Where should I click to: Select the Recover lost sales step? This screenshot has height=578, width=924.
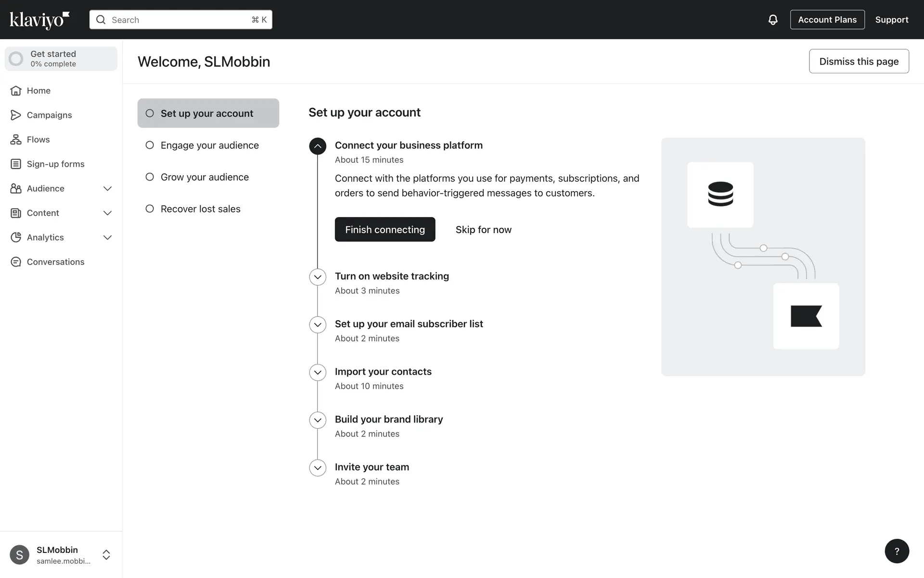(x=200, y=209)
